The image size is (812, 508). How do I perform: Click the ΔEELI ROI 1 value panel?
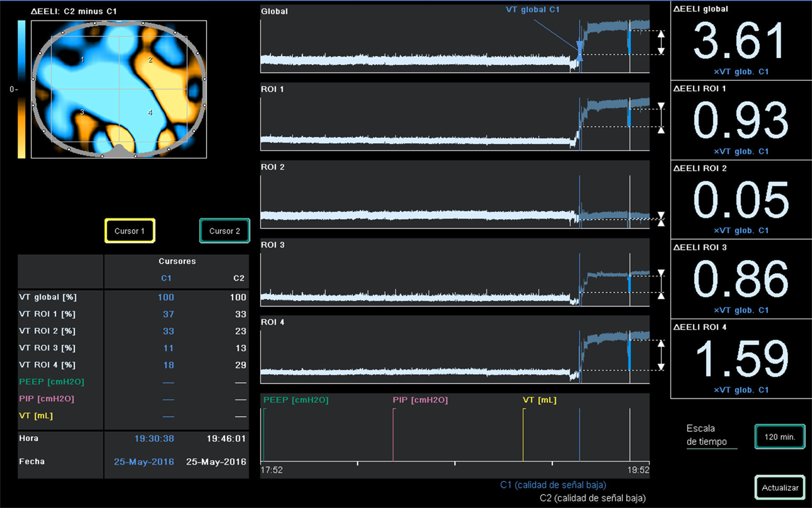pyautogui.click(x=740, y=120)
